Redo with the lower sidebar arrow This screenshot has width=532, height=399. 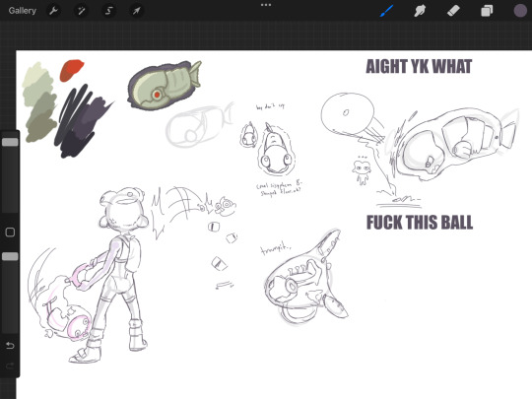pos(10,366)
